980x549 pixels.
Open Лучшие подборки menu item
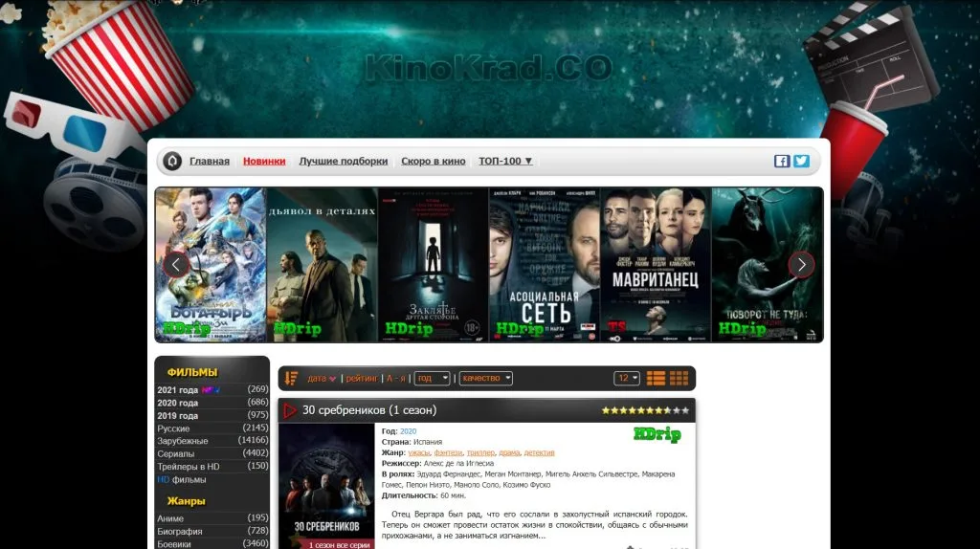pos(343,162)
